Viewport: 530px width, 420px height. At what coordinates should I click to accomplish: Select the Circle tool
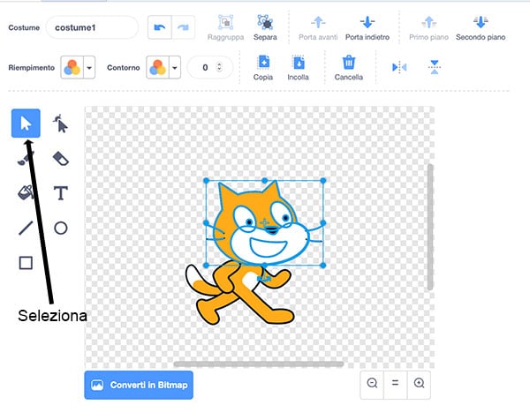coord(60,228)
